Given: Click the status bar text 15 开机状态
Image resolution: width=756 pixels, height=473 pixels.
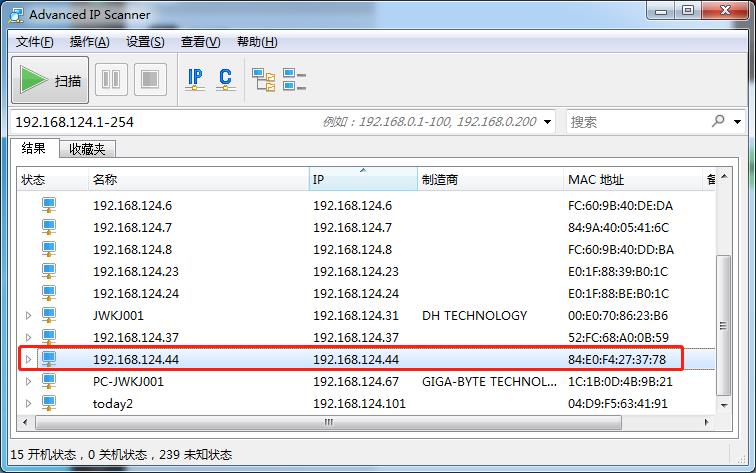Looking at the screenshot, I should [x=43, y=455].
